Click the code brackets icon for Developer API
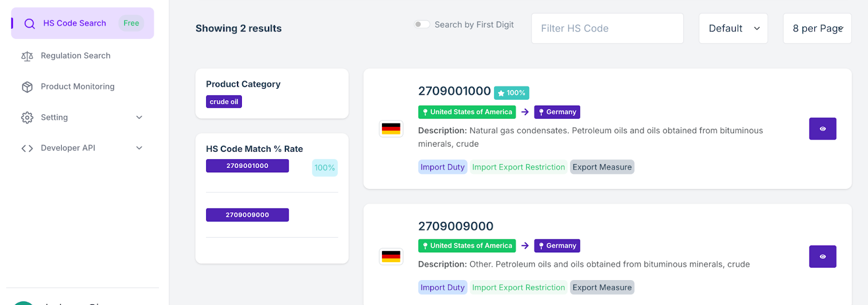This screenshot has width=868, height=305. [27, 148]
